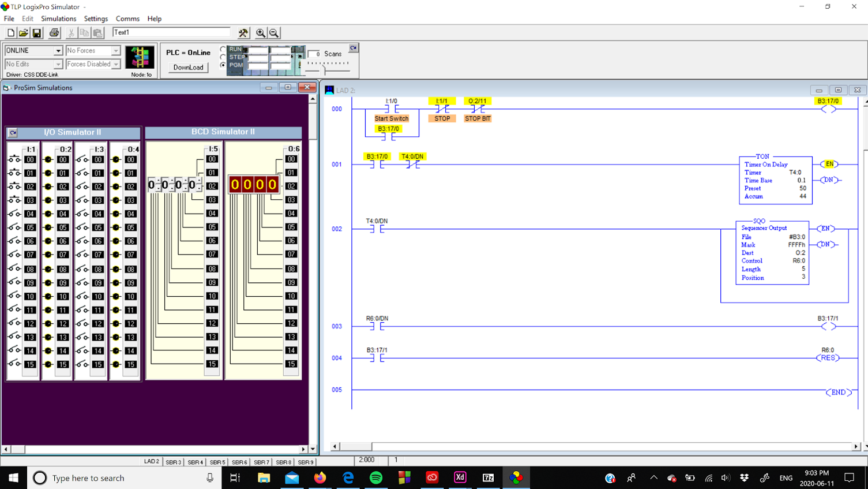The image size is (868, 489).
Task: Select the PGM mode radio button
Action: click(223, 65)
